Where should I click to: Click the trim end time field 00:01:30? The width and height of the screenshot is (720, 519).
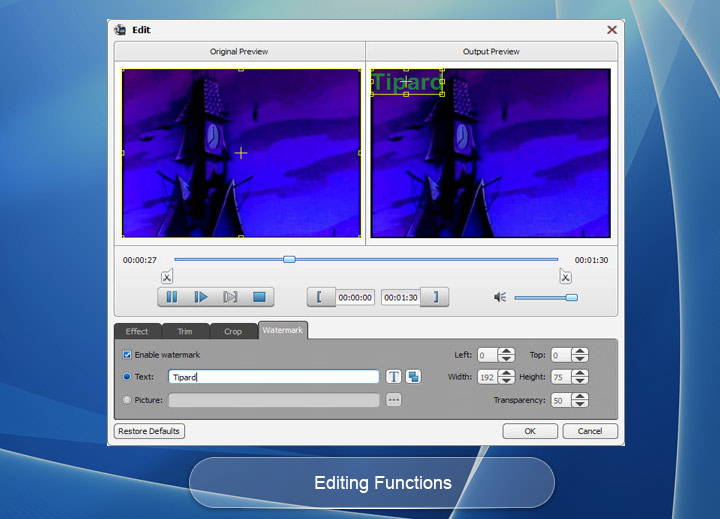401,298
